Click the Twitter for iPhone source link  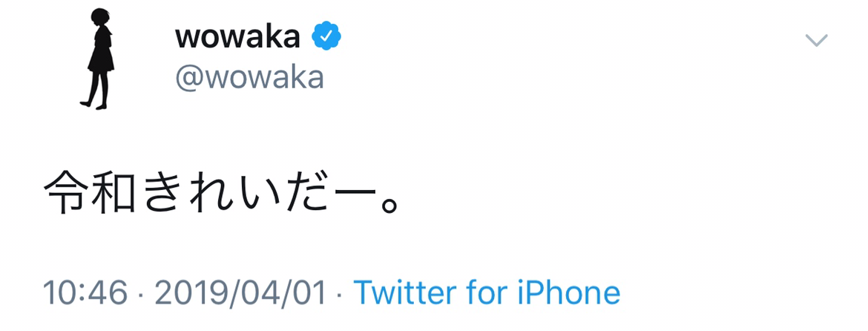(487, 293)
